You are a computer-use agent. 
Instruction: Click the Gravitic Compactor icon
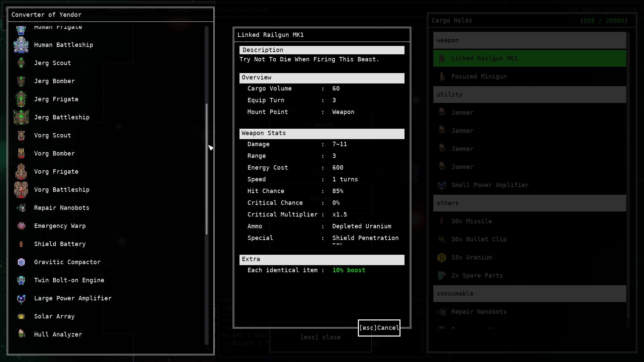(21, 262)
